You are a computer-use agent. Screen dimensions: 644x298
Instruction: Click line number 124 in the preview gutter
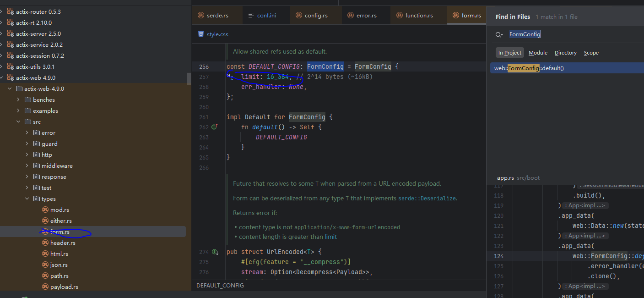(498, 256)
